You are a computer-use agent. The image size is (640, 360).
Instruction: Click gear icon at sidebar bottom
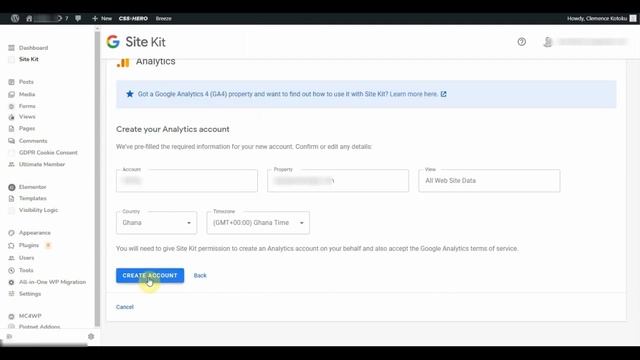tap(91, 336)
